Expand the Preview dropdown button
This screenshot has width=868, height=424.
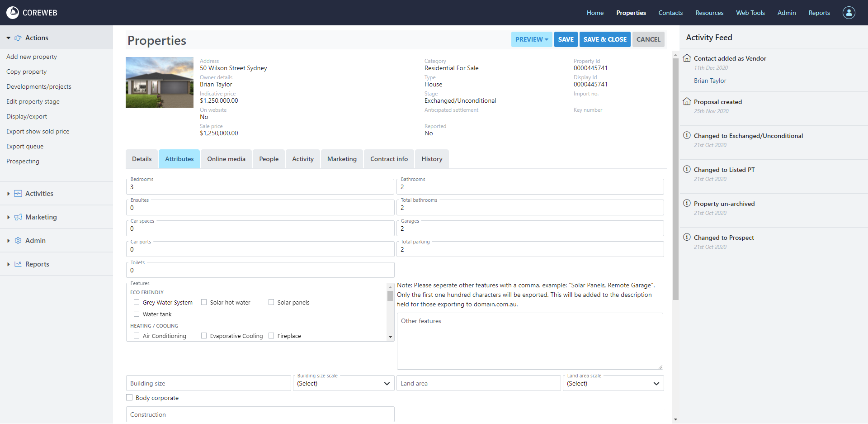click(532, 39)
